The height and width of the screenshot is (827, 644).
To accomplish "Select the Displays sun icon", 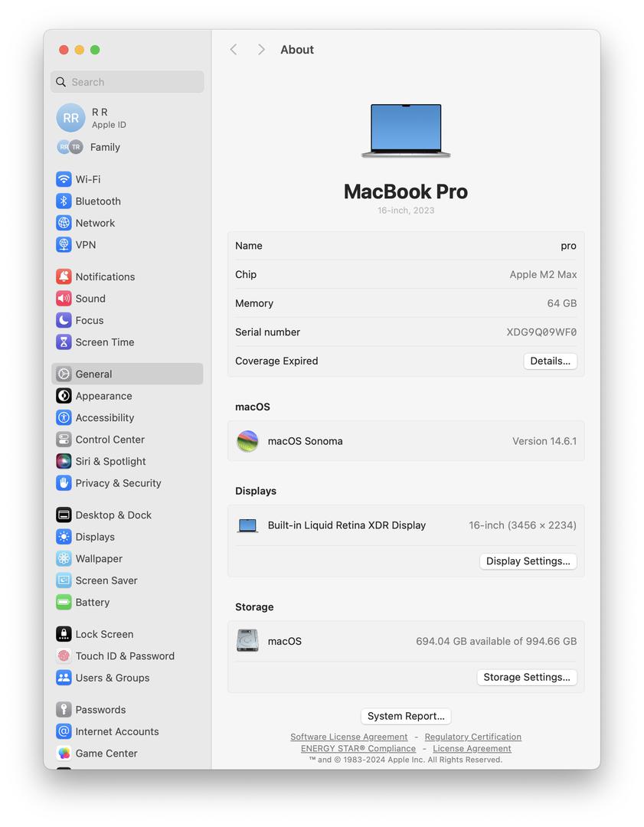I will [64, 537].
